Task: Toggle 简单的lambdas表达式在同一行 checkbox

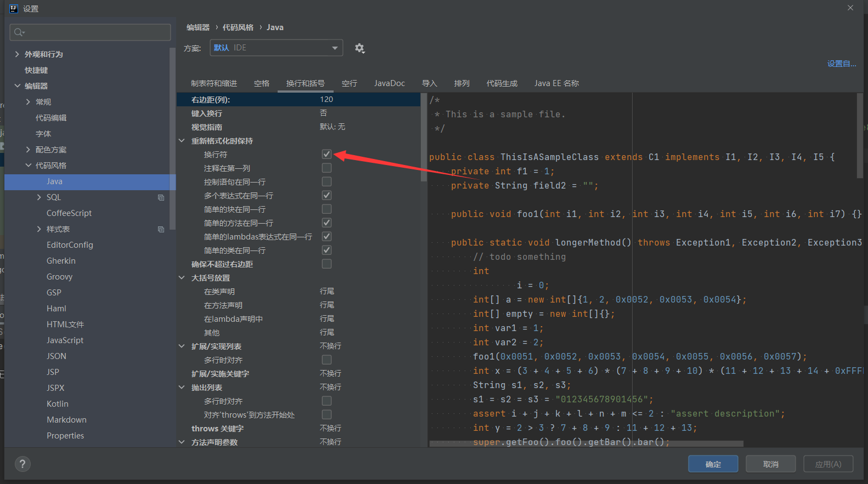Action: pos(326,236)
